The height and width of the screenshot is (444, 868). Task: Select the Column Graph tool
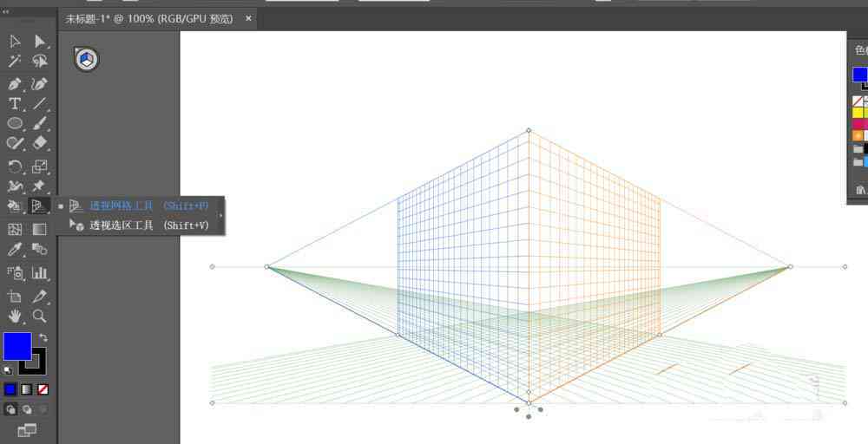(x=40, y=272)
